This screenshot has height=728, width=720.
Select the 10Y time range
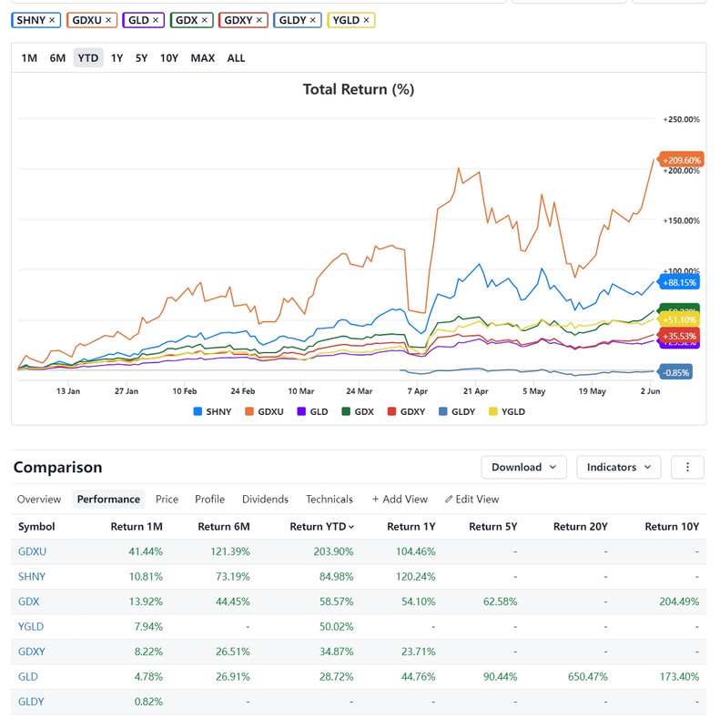click(169, 58)
